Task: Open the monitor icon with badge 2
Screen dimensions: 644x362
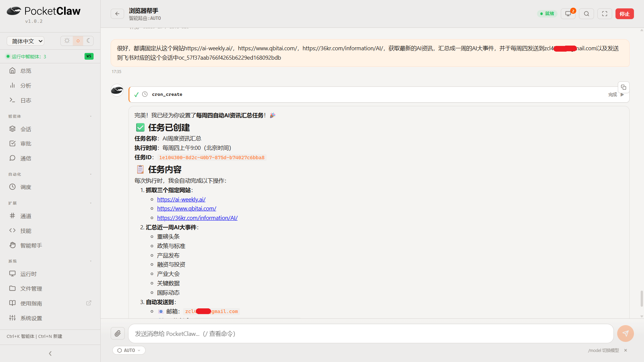Action: pos(568,14)
